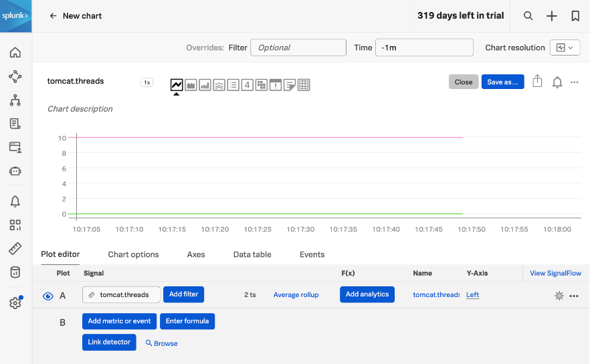Image resolution: width=590 pixels, height=364 pixels.
Task: Open the Left Y-Axis selector
Action: [x=472, y=295]
